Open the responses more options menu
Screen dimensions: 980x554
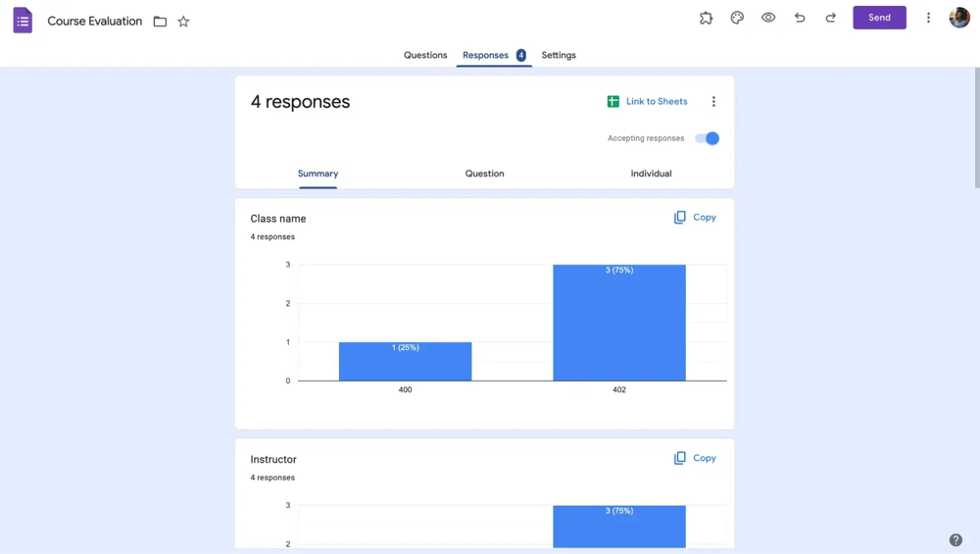tap(713, 102)
